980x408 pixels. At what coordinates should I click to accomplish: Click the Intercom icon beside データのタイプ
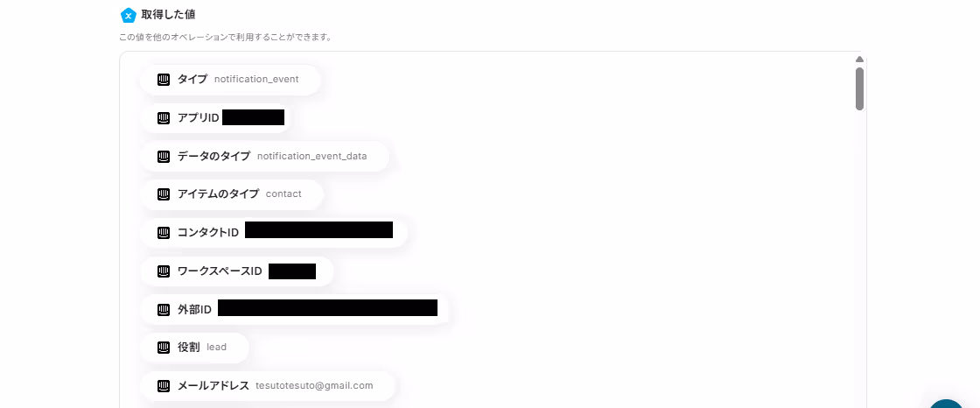[x=164, y=156]
